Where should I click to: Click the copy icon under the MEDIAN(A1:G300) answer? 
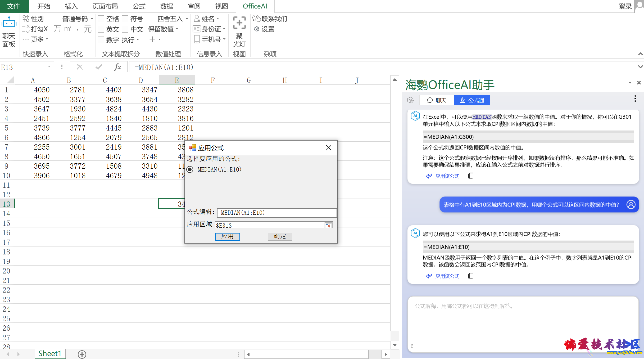(x=471, y=176)
